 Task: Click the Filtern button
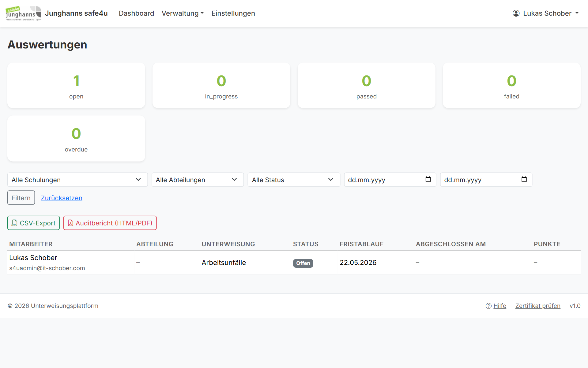(x=21, y=198)
